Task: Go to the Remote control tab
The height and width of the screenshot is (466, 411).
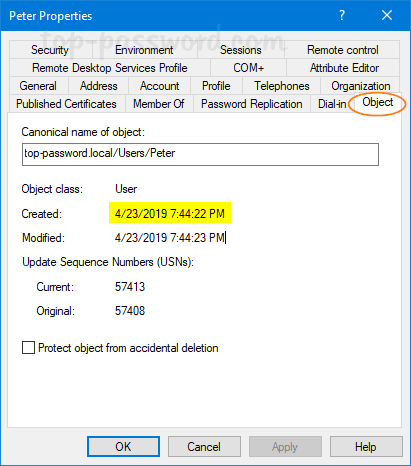Action: point(342,50)
